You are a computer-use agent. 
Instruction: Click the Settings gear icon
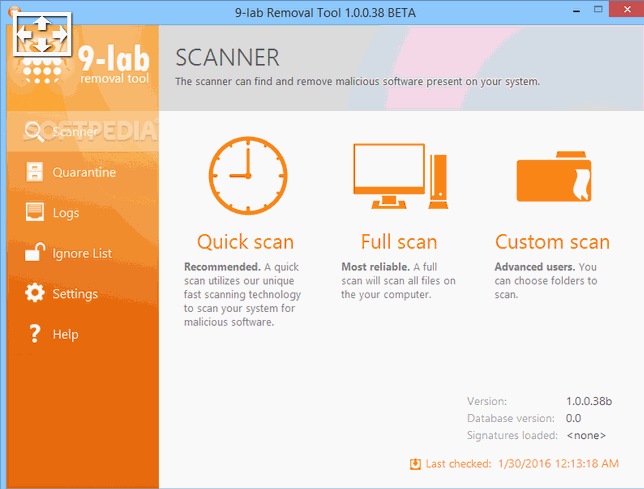[34, 293]
